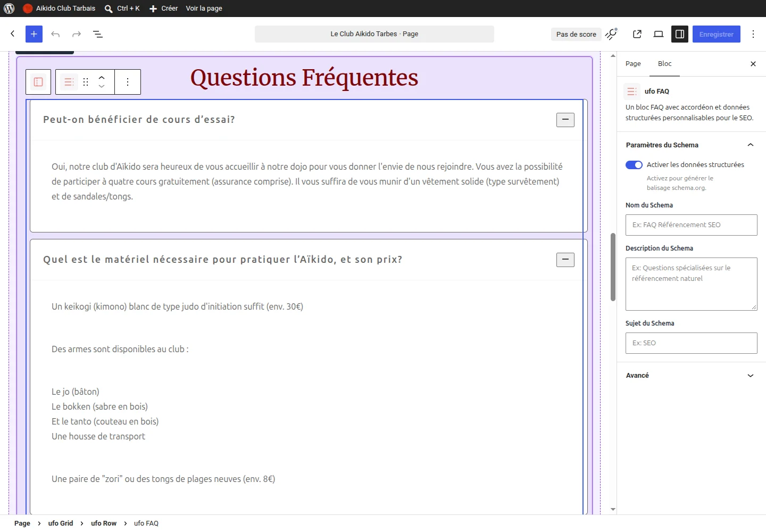Click the Le Club Aikido Tarbes title bar
Image resolution: width=766 pixels, height=532 pixels.
374,34
